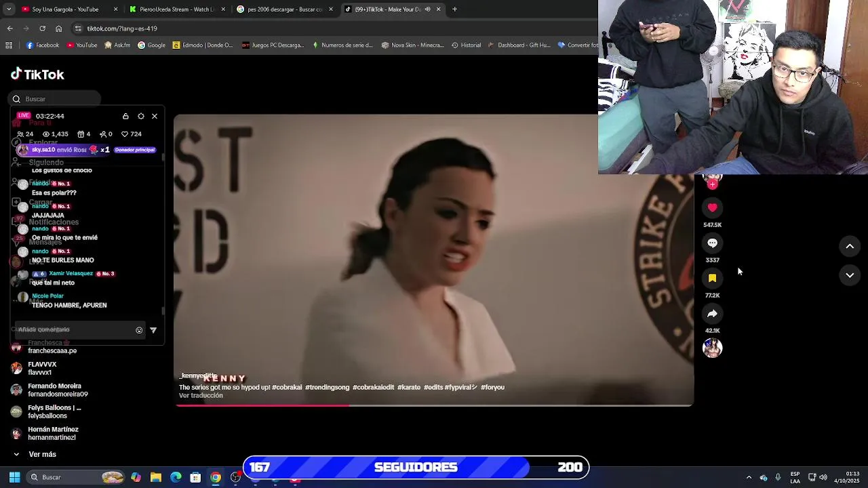This screenshot has width=868, height=488.
Task: Open a new browser tab
Action: pos(454,9)
